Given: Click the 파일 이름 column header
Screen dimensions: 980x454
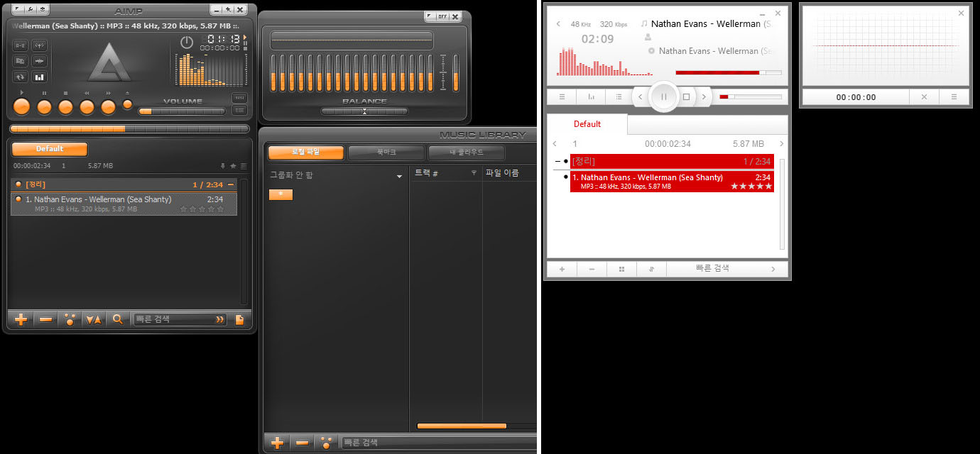Looking at the screenshot, I should pos(503,173).
